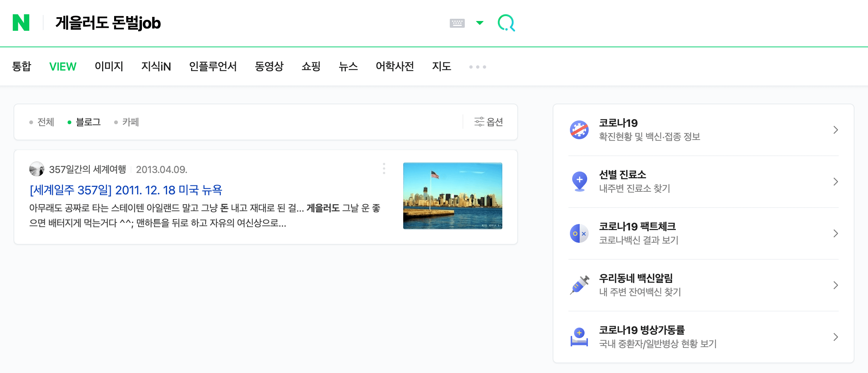Image resolution: width=868 pixels, height=373 pixels.
Task: Click the green search magnifier icon
Action: tap(506, 23)
